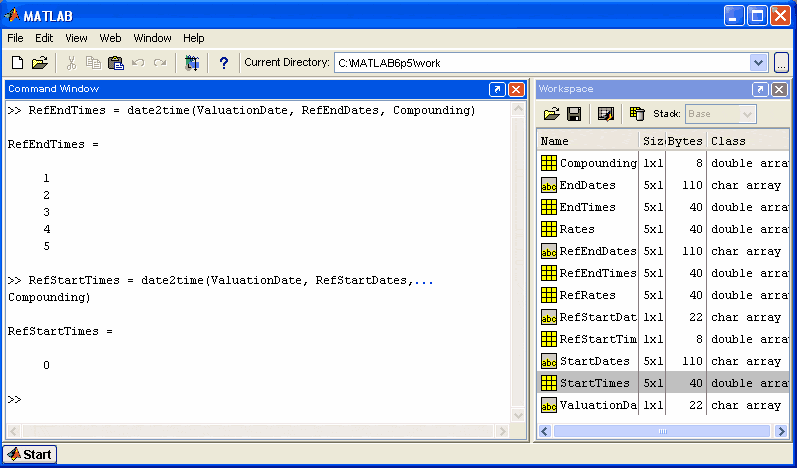
Task: Launch Simulink from the toolbar icon
Action: 192,63
